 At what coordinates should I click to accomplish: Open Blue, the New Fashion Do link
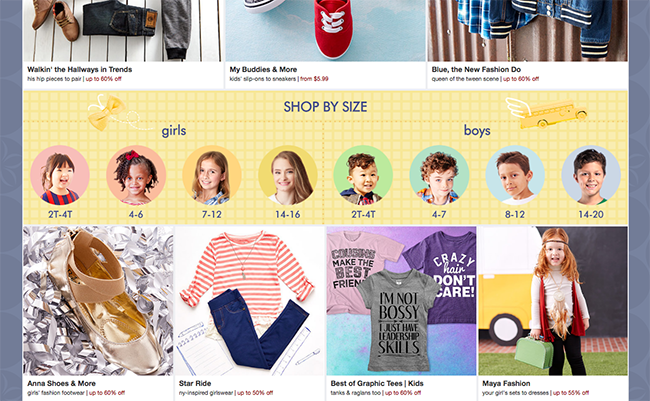click(x=476, y=69)
